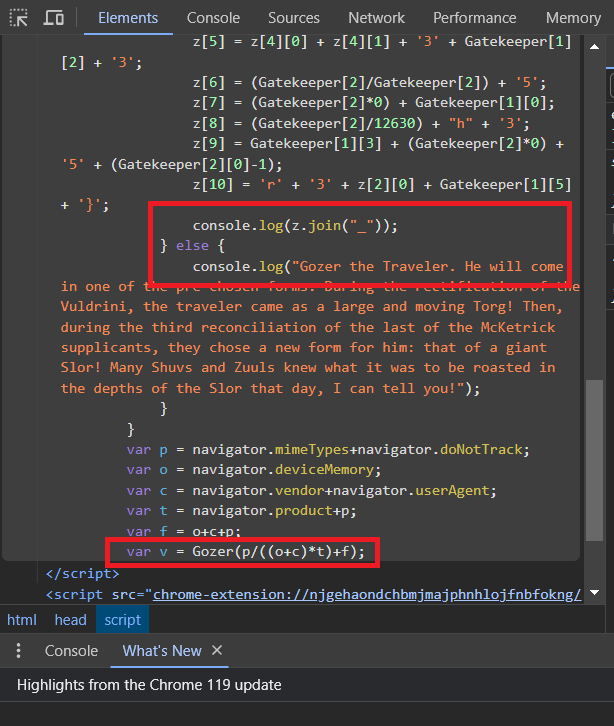Toggle the device toolbar icon
Screen dimensions: 614x726
54,18
